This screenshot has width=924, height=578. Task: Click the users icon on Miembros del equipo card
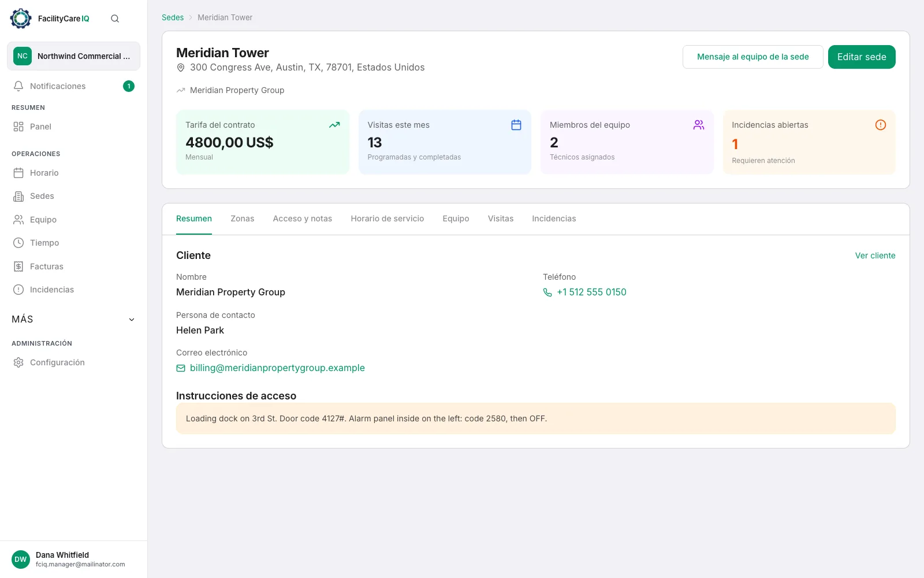pos(699,125)
